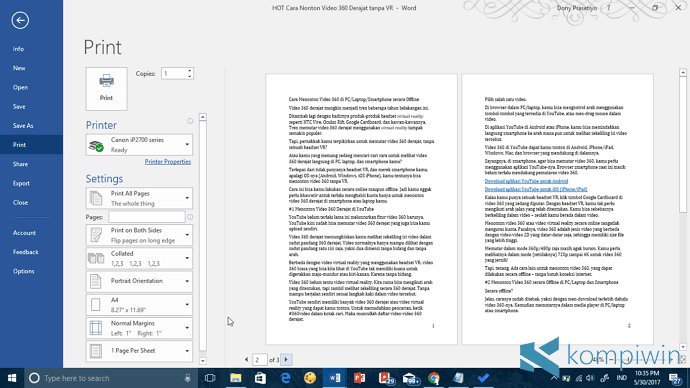
Task: Click the IND language indicator
Action: point(622,378)
